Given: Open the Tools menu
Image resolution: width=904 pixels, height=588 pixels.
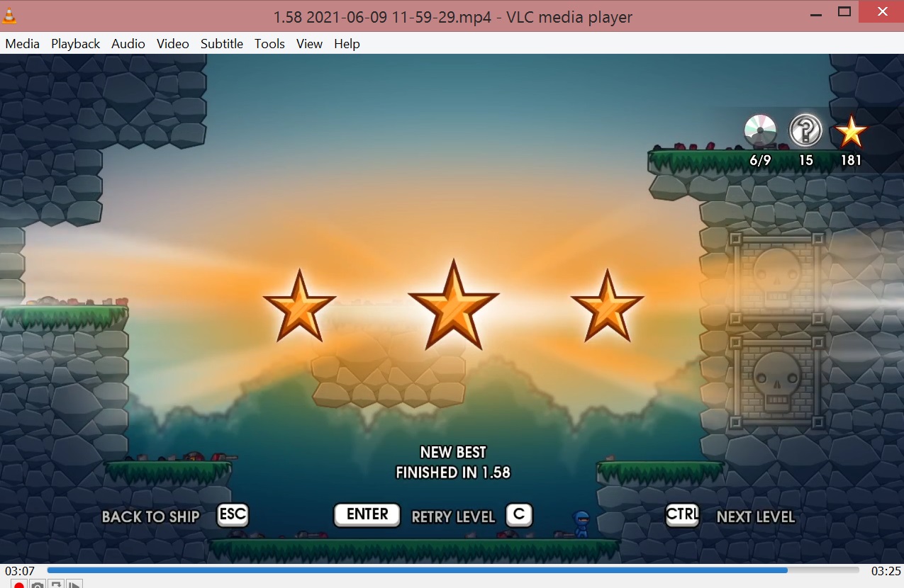Looking at the screenshot, I should 269,44.
